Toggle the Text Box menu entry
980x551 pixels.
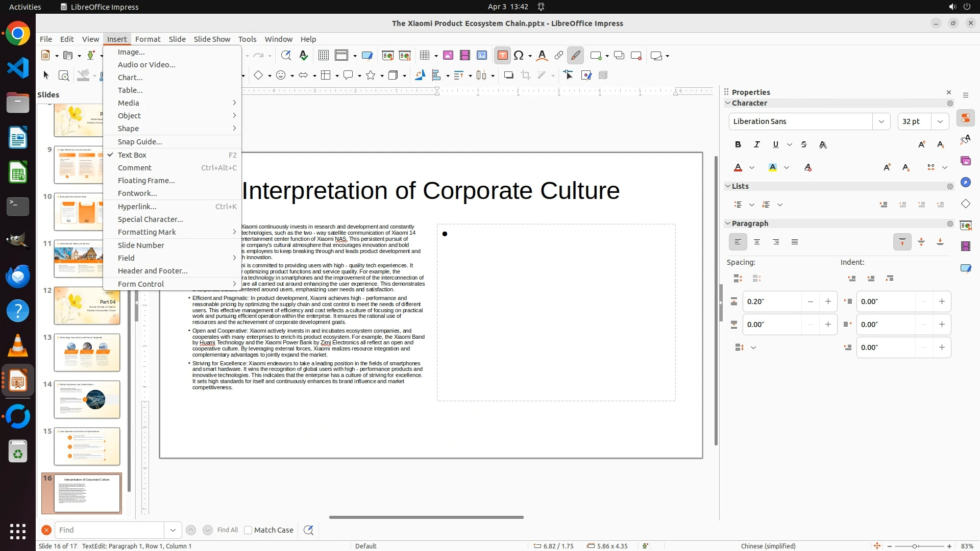point(132,155)
